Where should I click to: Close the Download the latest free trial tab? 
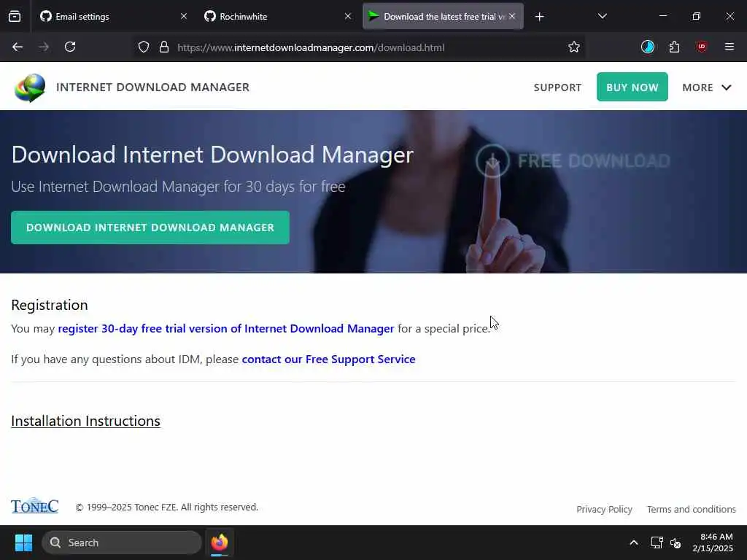coord(512,16)
